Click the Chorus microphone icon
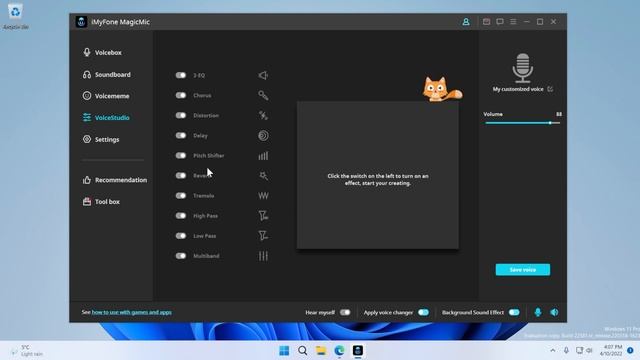The height and width of the screenshot is (360, 640). 263,95
